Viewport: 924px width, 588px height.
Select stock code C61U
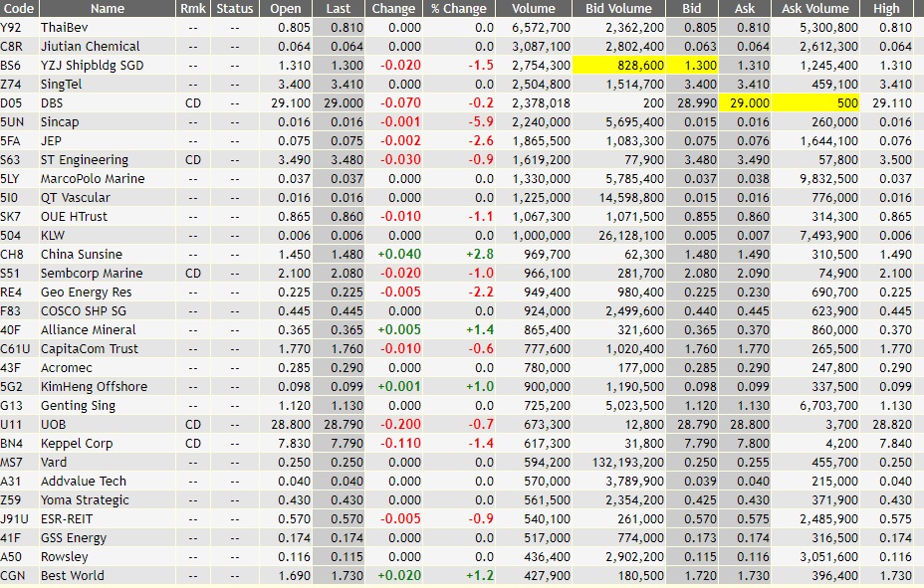[15, 348]
